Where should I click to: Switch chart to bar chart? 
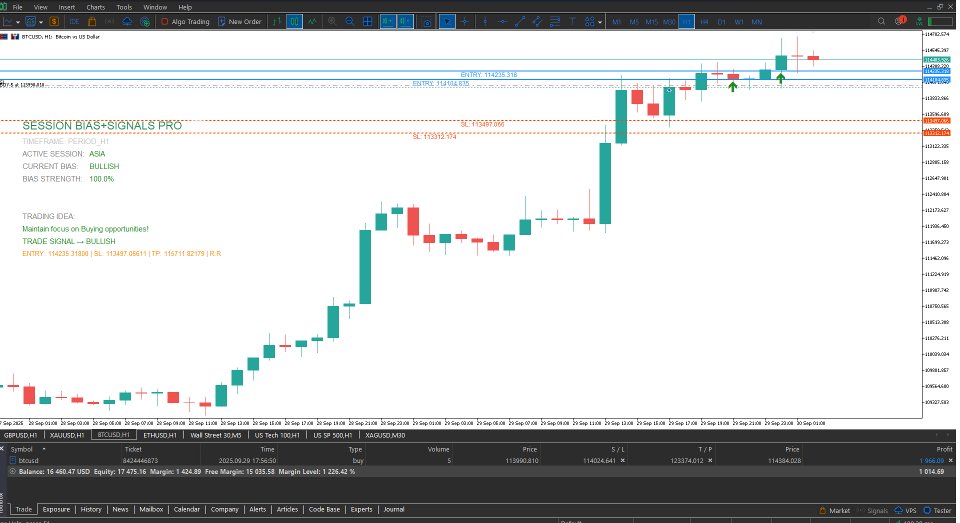click(x=277, y=21)
